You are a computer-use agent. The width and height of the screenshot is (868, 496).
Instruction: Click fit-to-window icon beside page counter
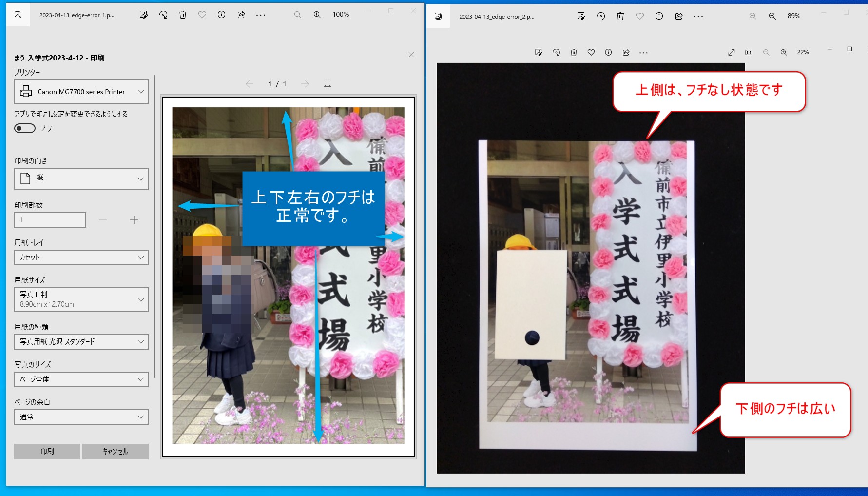(x=328, y=84)
